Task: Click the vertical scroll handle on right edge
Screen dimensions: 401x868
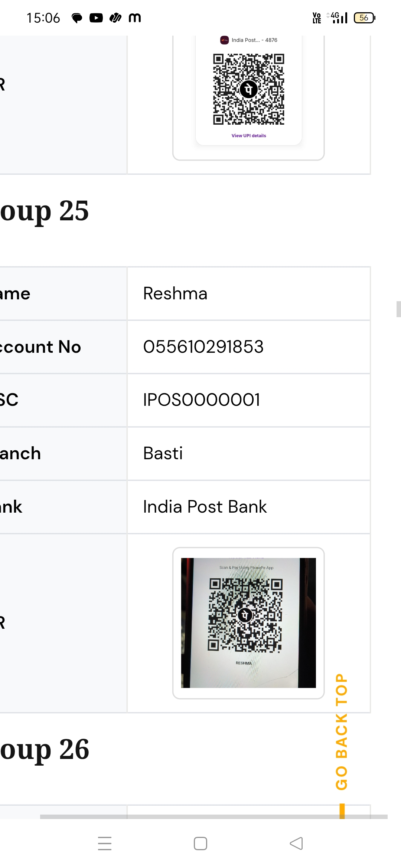Action: tap(398, 309)
